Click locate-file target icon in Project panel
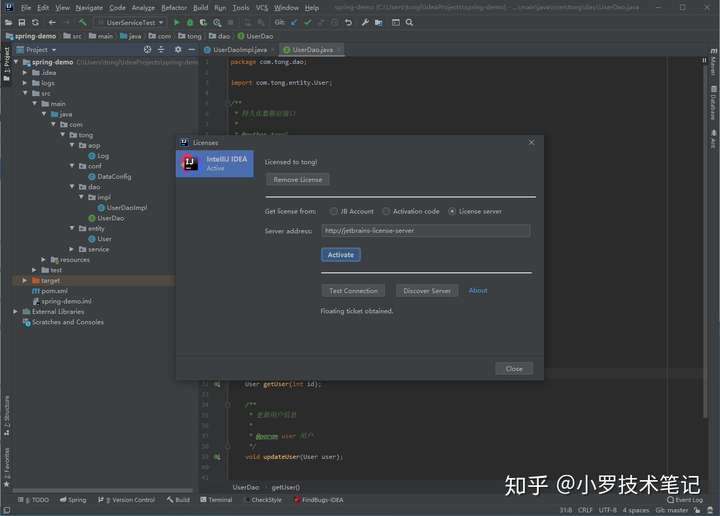The image size is (720, 516). coord(147,50)
